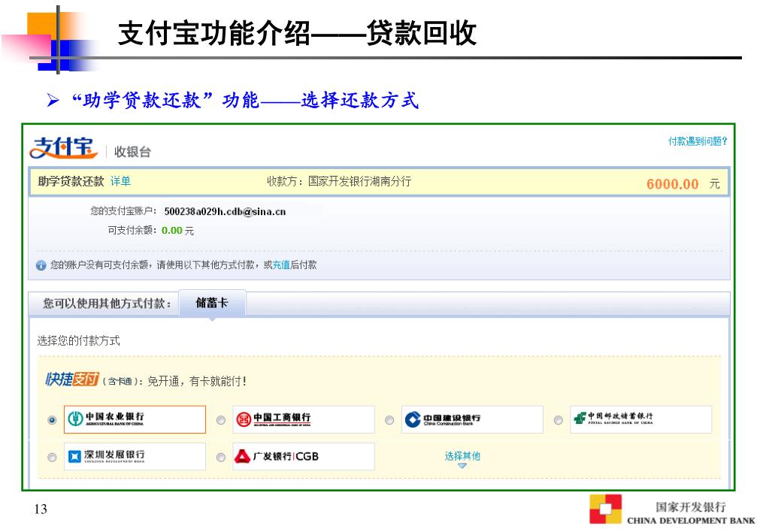Choose the 中国建设银行 bank card option

(472, 419)
